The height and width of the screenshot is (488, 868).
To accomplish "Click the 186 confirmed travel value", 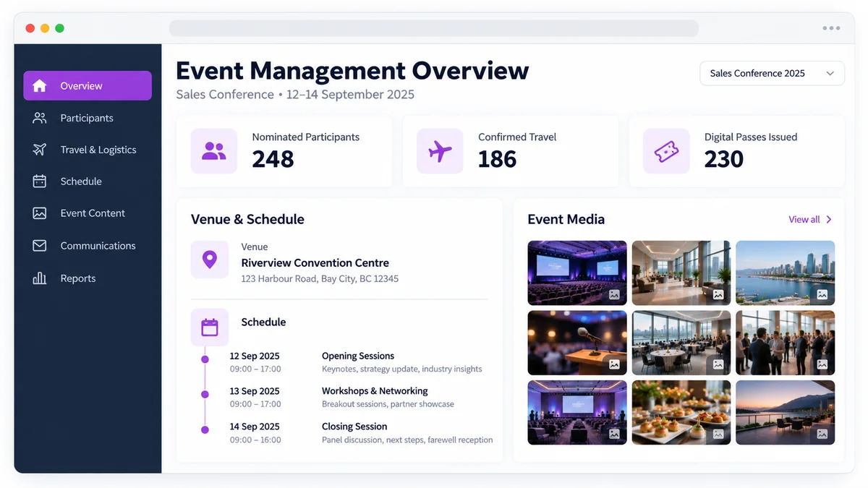I will click(x=498, y=159).
